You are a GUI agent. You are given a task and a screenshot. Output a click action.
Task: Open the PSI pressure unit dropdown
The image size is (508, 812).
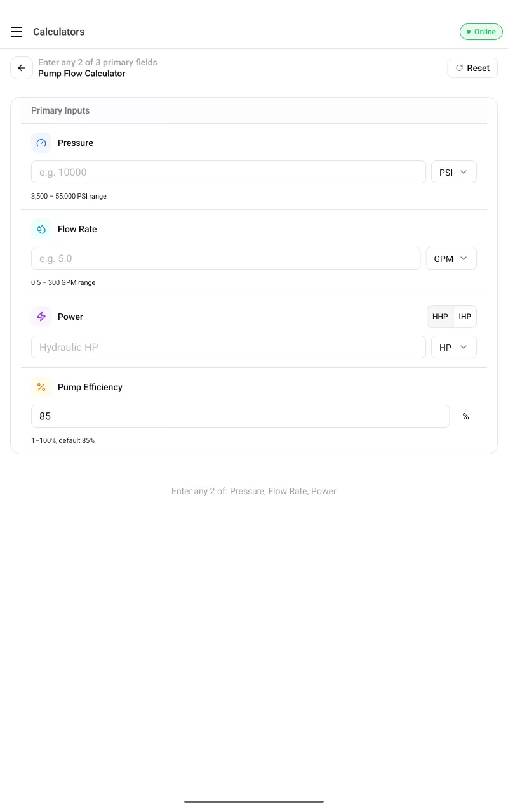(453, 172)
